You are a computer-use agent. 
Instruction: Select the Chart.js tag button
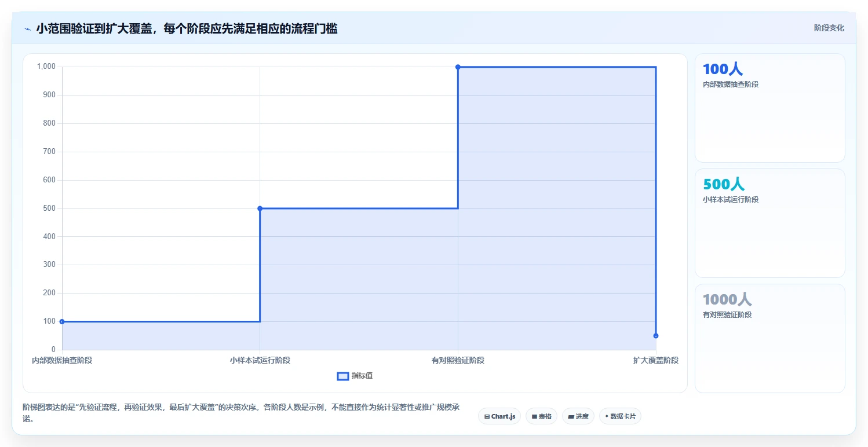coord(499,416)
